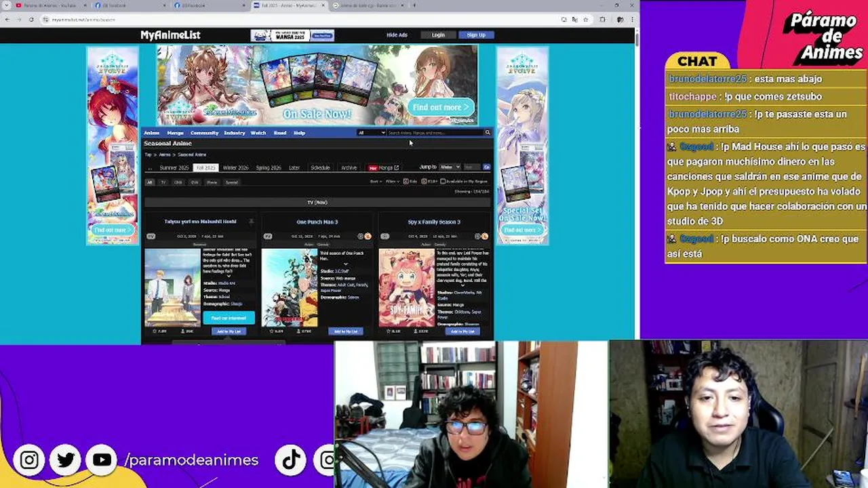Image resolution: width=868 pixels, height=488 pixels.
Task: Filter by ONA type
Action: click(x=178, y=182)
